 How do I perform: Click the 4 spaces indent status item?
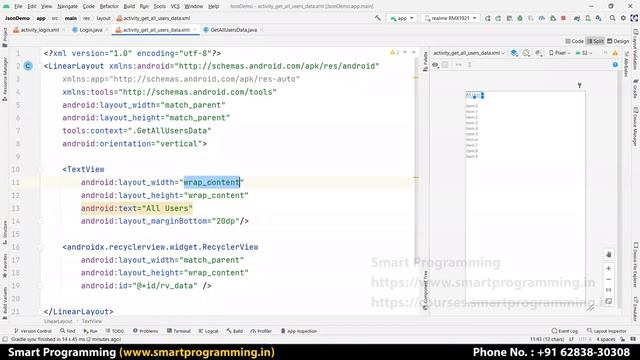[605, 339]
